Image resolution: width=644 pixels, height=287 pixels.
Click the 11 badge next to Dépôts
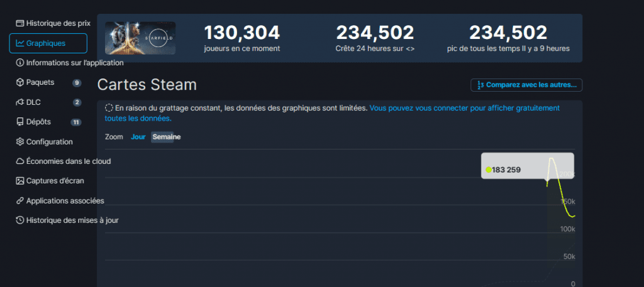tap(75, 122)
